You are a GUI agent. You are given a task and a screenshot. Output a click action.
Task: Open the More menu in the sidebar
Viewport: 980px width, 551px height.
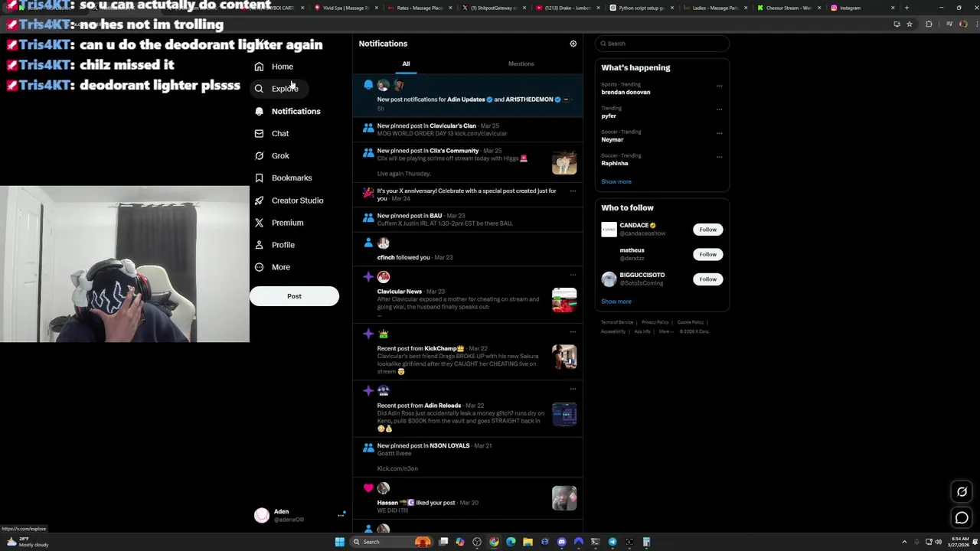click(273, 267)
